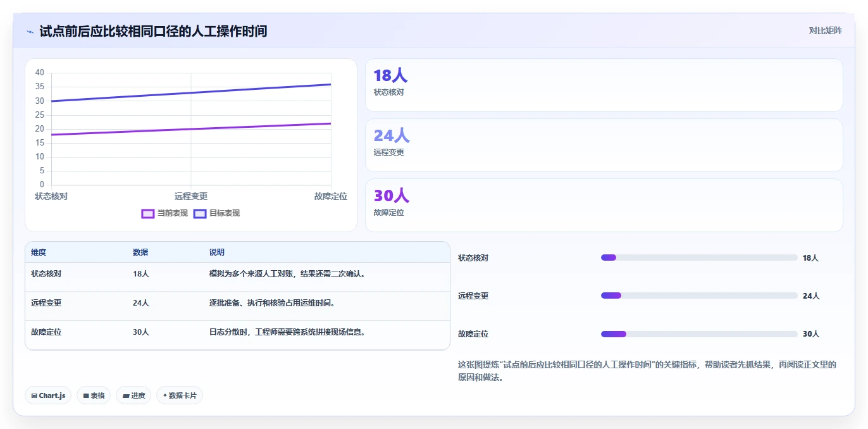Select the 进度 tag chip

(133, 395)
